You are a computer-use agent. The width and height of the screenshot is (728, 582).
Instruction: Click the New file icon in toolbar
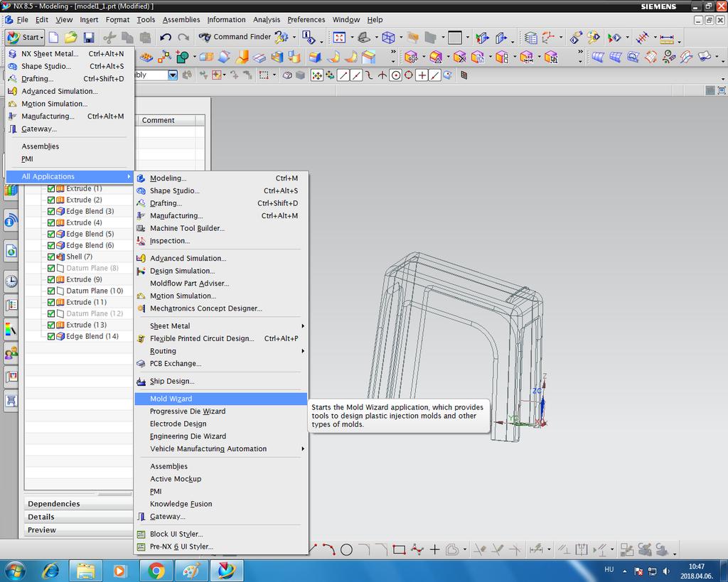pyautogui.click(x=54, y=37)
